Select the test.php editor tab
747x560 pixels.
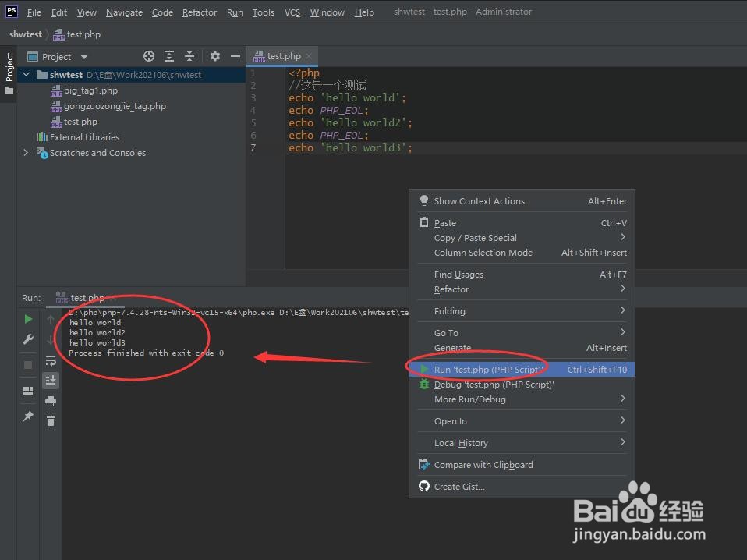tap(283, 56)
